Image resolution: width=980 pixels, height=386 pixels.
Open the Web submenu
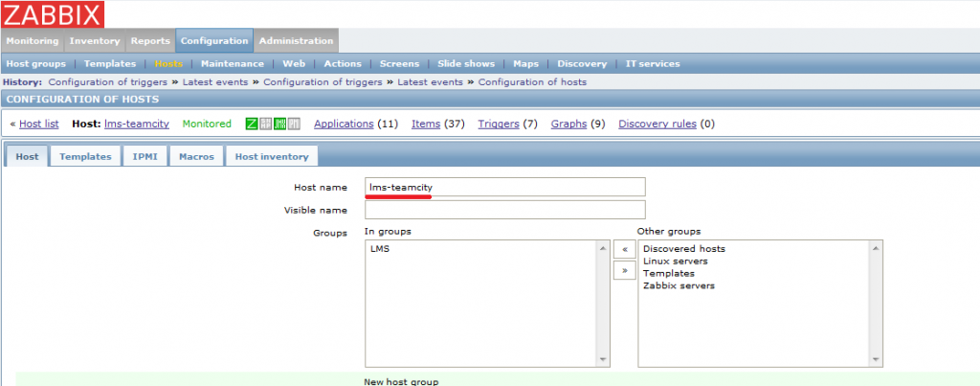[294, 64]
